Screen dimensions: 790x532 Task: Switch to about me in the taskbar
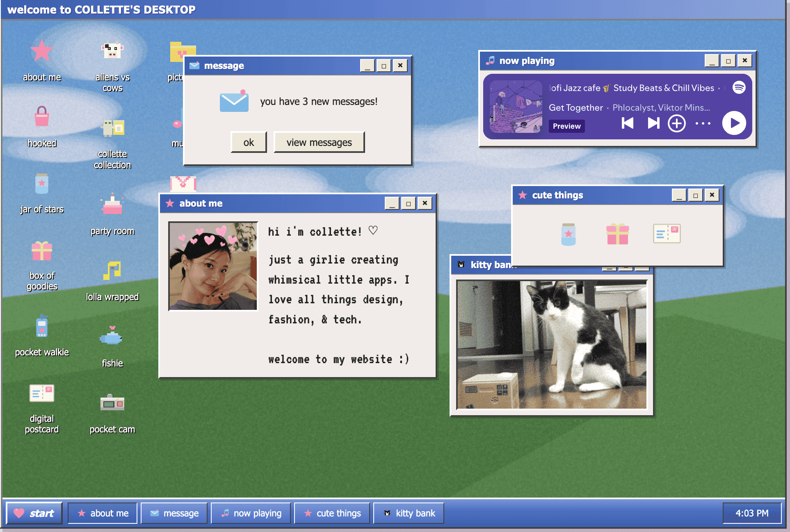click(103, 513)
